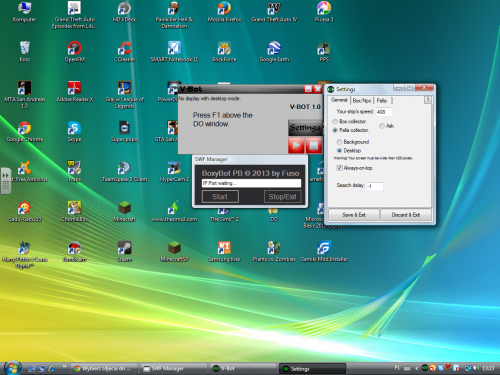Show hidden tray icons arrow
The image size is (500, 375).
(417, 368)
